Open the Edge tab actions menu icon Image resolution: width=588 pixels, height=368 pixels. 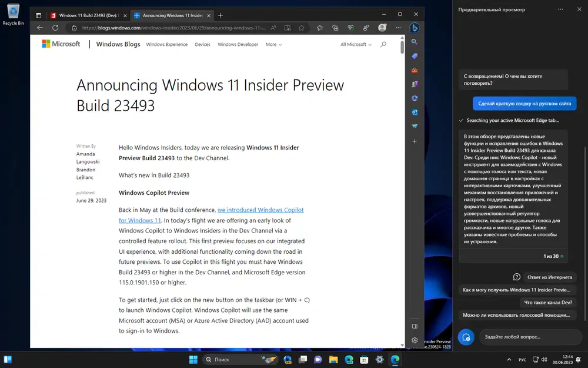point(38,15)
